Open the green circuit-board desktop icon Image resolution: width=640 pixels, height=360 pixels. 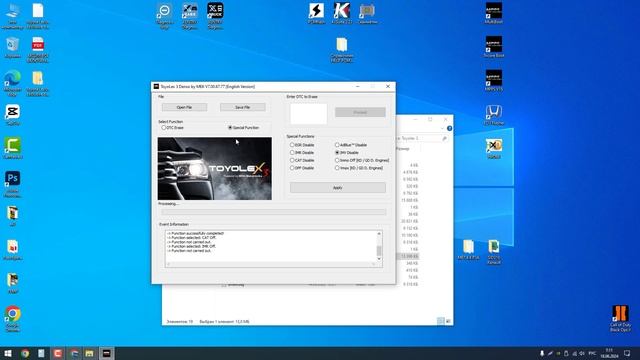pyautogui.click(x=493, y=251)
